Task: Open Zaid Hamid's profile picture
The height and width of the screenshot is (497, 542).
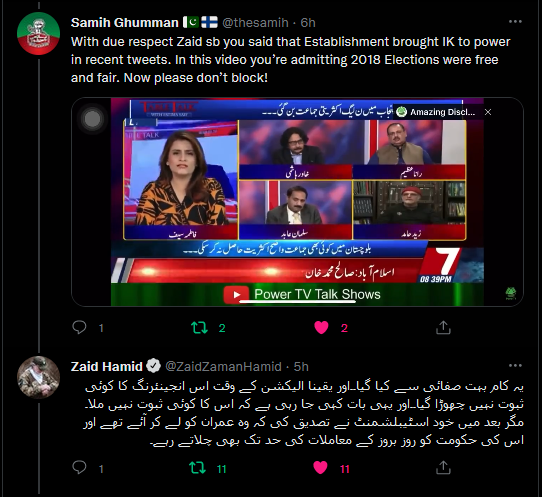Action: (38, 377)
